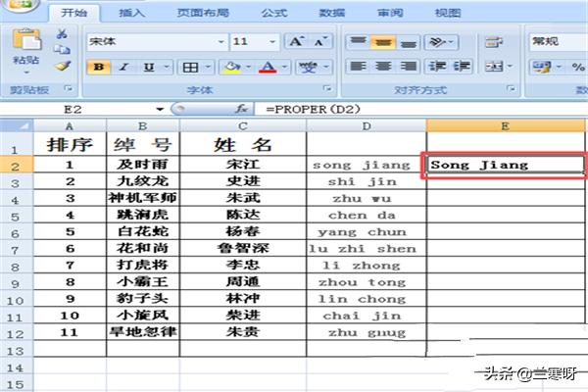The image size is (588, 392).
Task: Click the Paste clipboard icon
Action: 26,40
